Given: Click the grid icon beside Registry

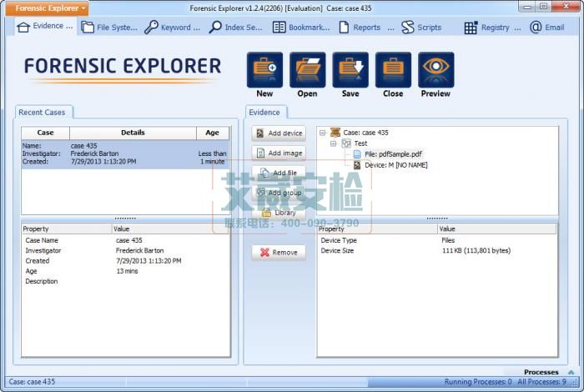Looking at the screenshot, I should [471, 28].
